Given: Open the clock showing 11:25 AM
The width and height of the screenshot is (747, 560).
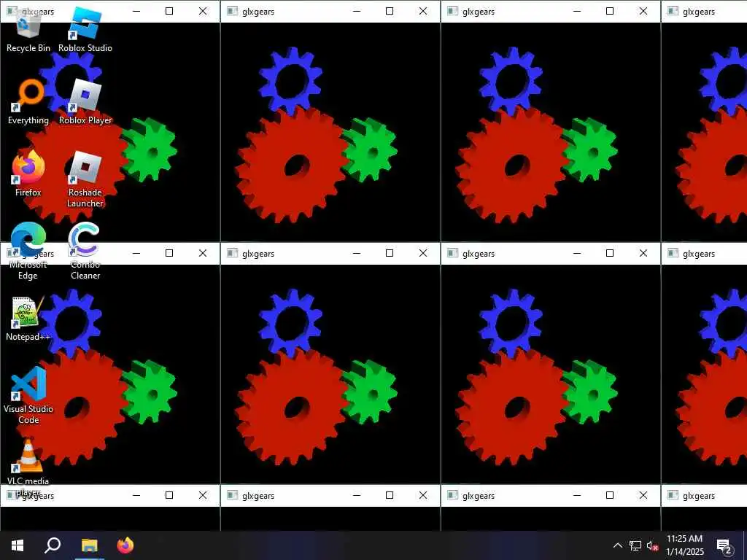Looking at the screenshot, I should pos(684,545).
